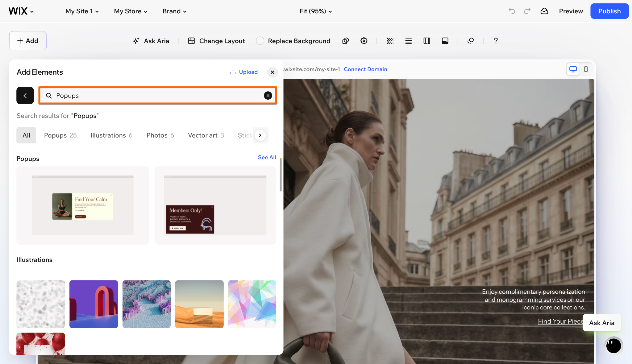Screen dimensions: 632x364
Task: Close the Add Elements panel
Action: [x=272, y=72]
